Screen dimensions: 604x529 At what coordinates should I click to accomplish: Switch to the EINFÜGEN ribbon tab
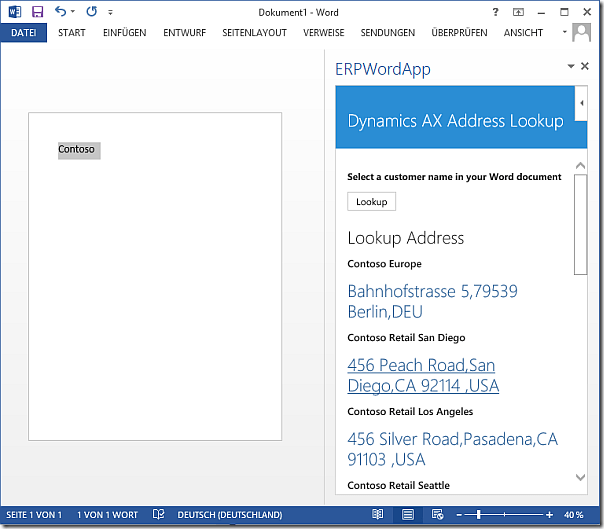124,33
